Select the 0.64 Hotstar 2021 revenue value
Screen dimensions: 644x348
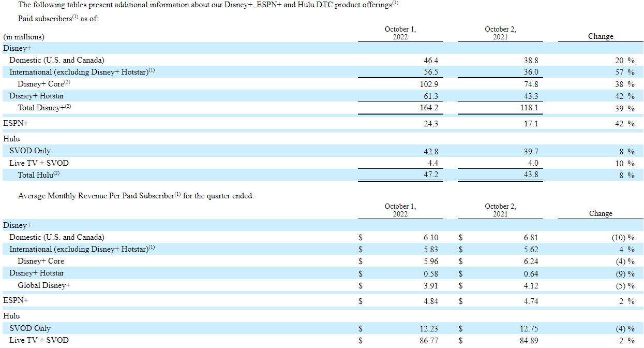click(531, 273)
